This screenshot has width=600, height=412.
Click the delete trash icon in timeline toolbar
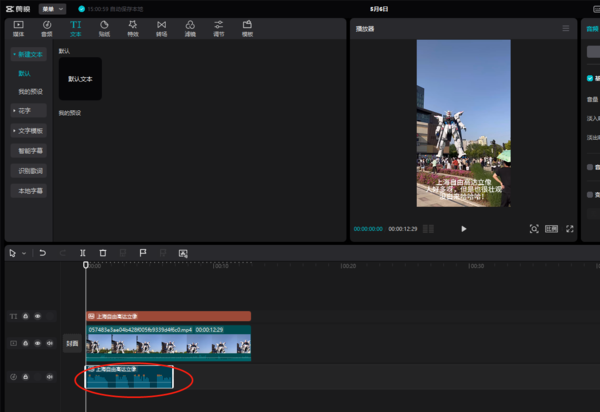tap(102, 253)
